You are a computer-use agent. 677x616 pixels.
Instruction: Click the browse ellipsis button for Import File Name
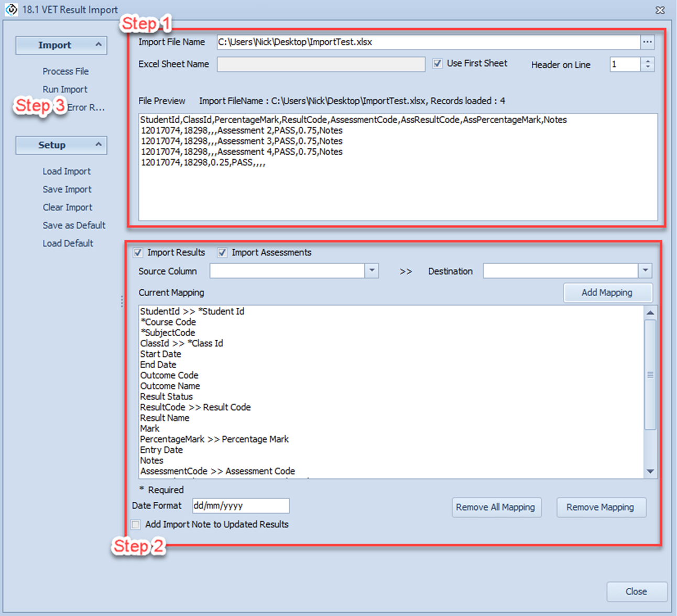tap(648, 42)
